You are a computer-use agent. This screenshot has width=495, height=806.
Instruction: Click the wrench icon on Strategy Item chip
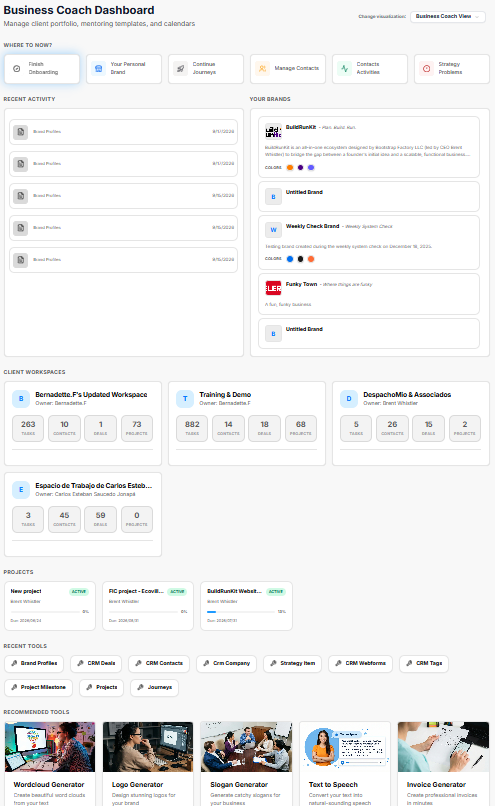[x=274, y=663]
